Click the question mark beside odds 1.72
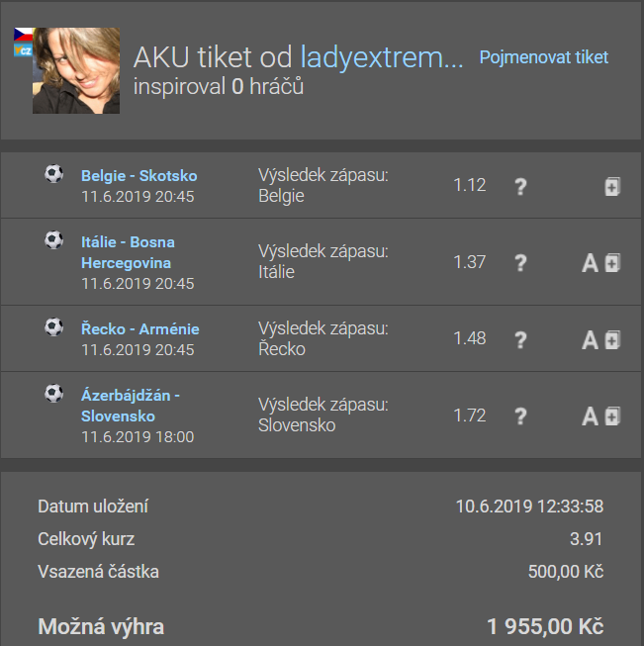644x646 pixels. click(520, 416)
